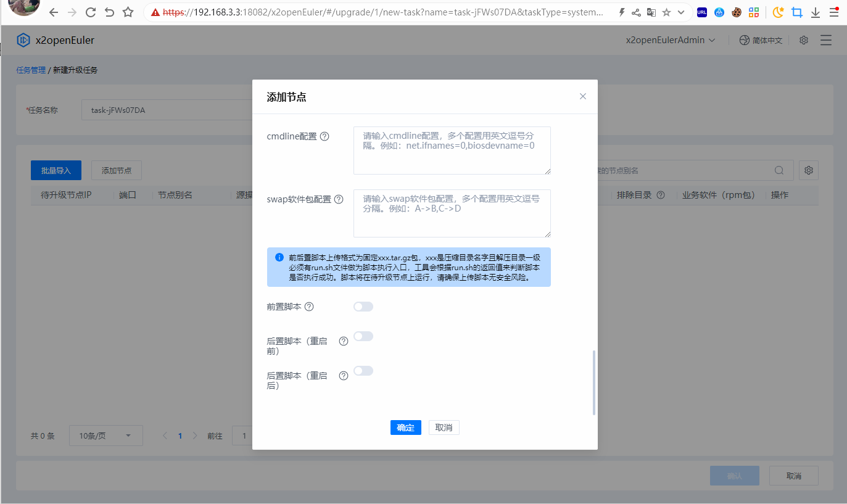Click the lightning speed-mode icon

pyautogui.click(x=621, y=12)
